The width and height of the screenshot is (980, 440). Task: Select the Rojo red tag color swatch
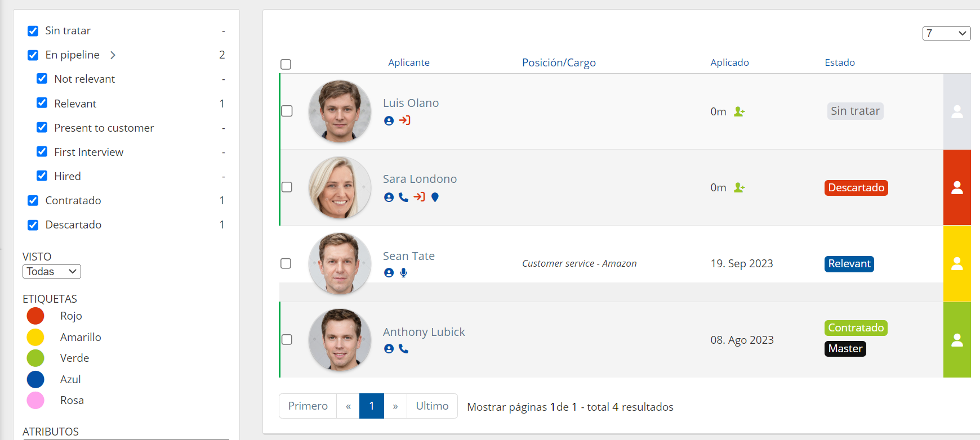coord(35,316)
